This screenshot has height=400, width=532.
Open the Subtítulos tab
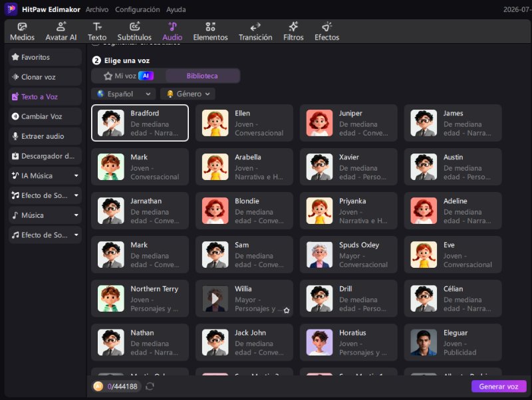click(134, 31)
